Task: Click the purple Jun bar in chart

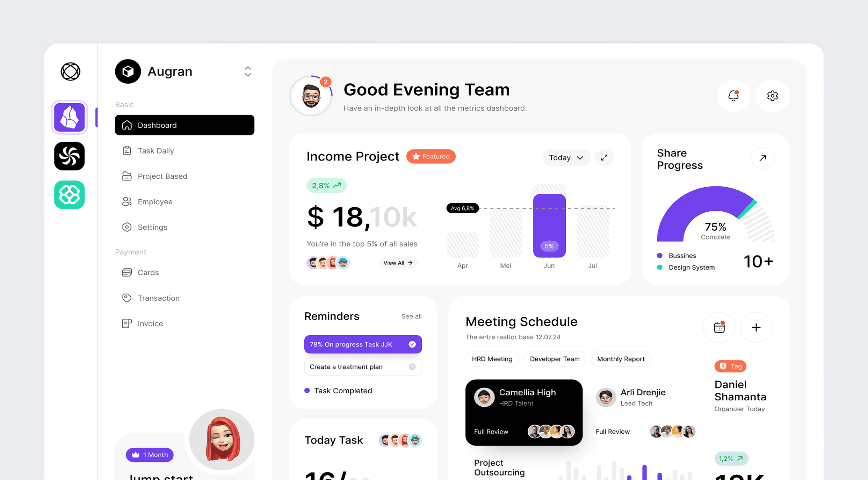Action: tap(549, 226)
